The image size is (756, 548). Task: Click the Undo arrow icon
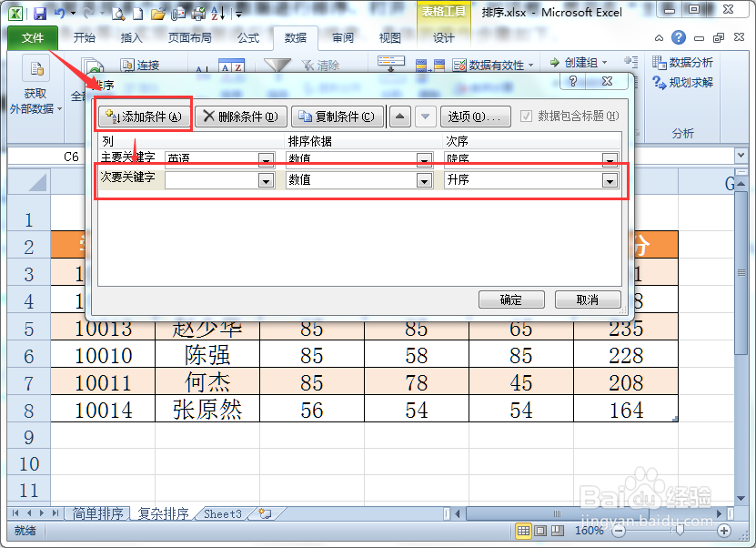tap(60, 13)
